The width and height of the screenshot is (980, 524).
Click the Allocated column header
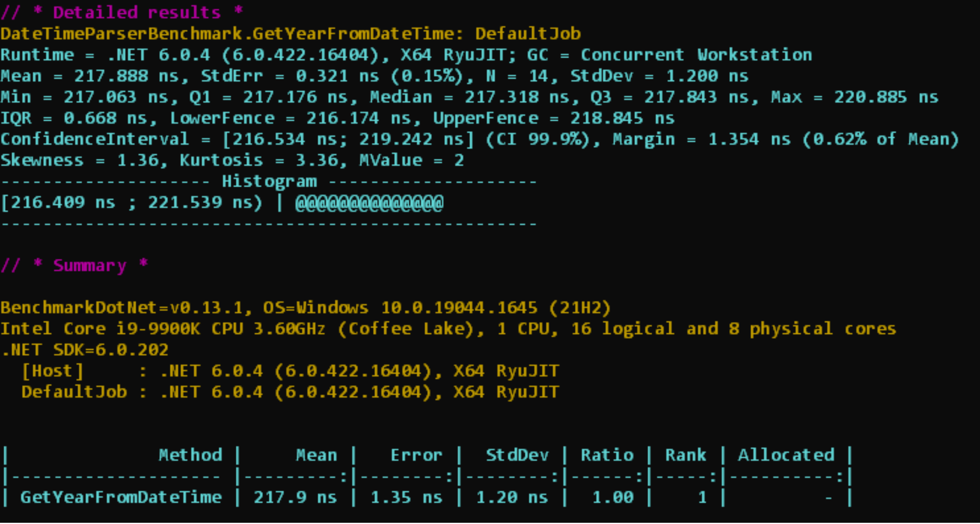786,455
